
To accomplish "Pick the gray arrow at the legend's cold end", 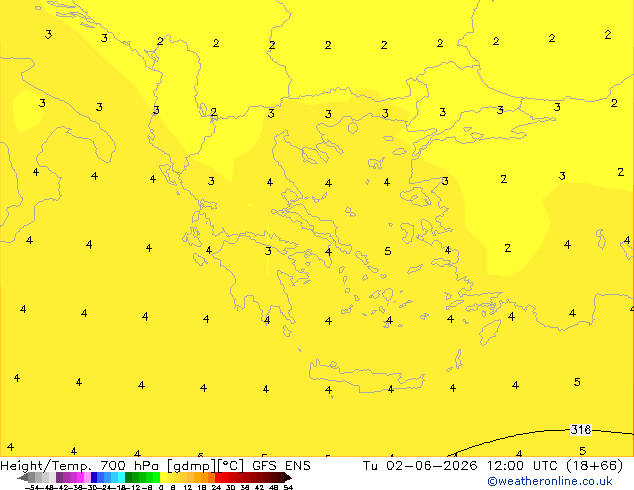I will coord(23,478).
